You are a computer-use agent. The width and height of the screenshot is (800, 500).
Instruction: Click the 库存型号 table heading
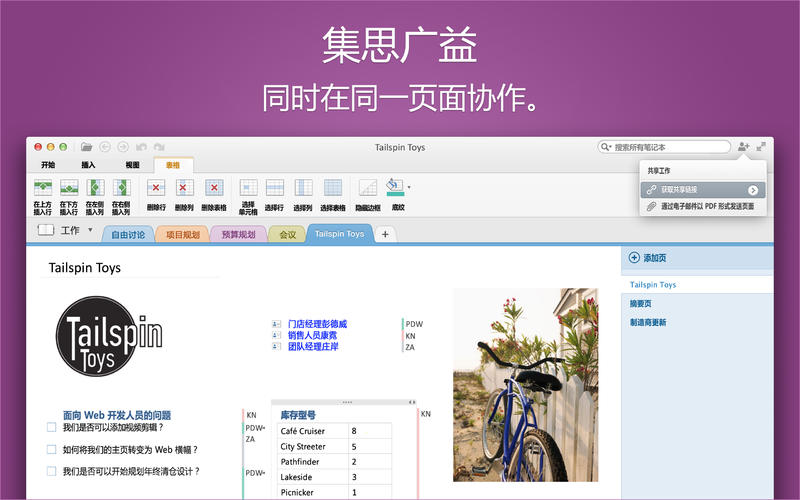(x=298, y=415)
